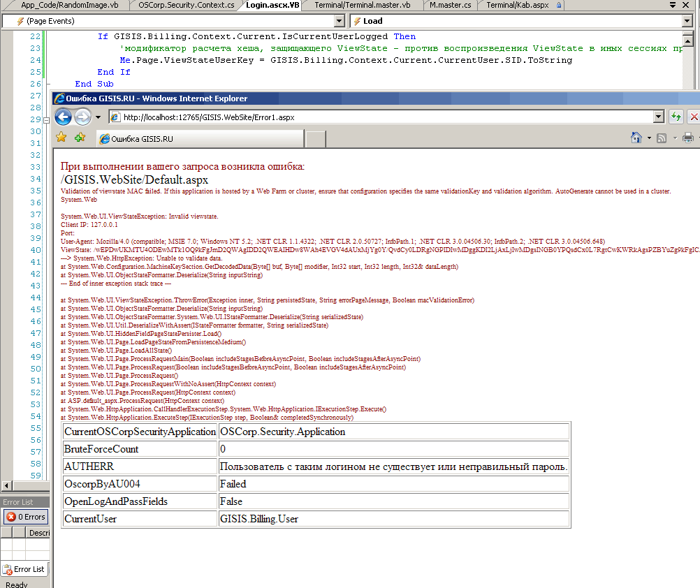Click the False value cell

tap(394, 501)
